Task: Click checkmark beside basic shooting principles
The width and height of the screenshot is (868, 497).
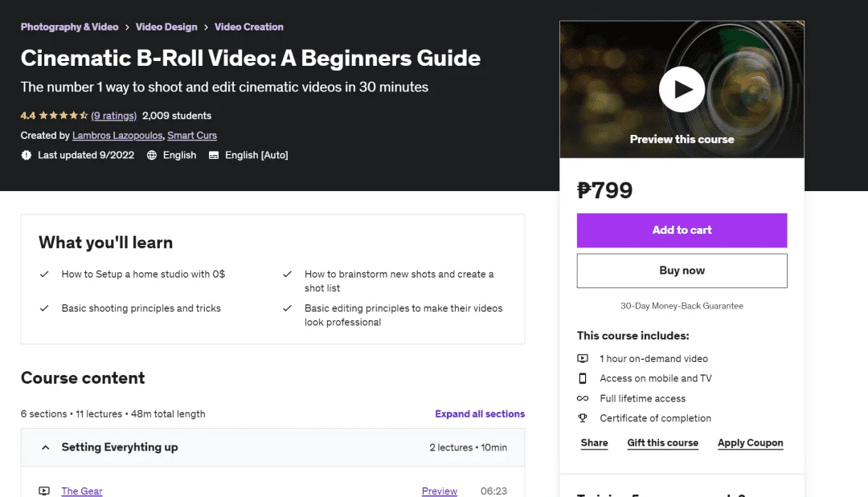Action: (44, 308)
